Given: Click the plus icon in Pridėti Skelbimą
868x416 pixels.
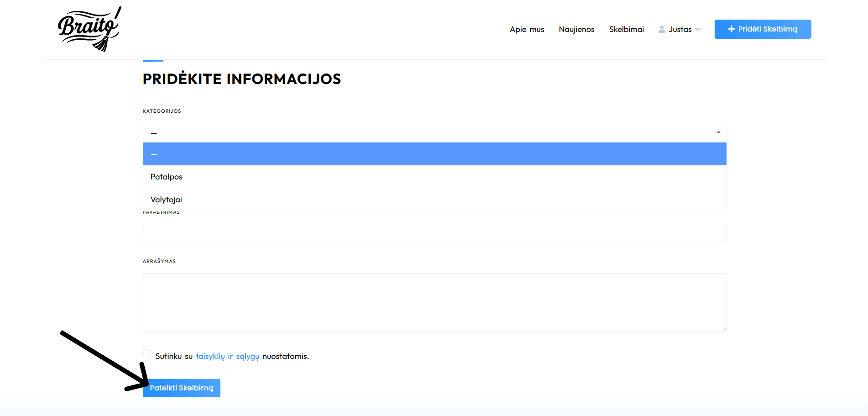Looking at the screenshot, I should coord(731,29).
